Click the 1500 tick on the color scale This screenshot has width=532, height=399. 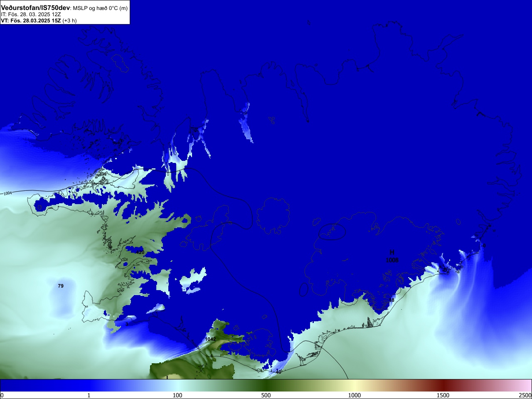[443, 395]
